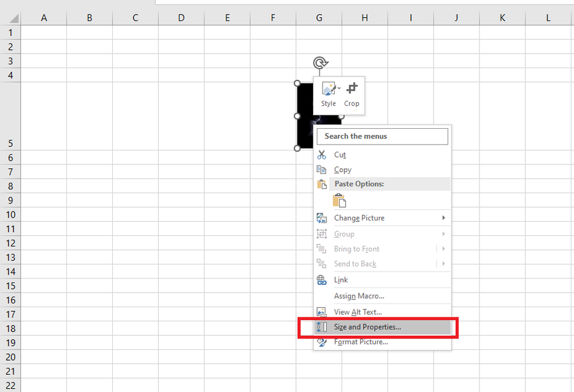Click the Size and Properties icon

(321, 327)
